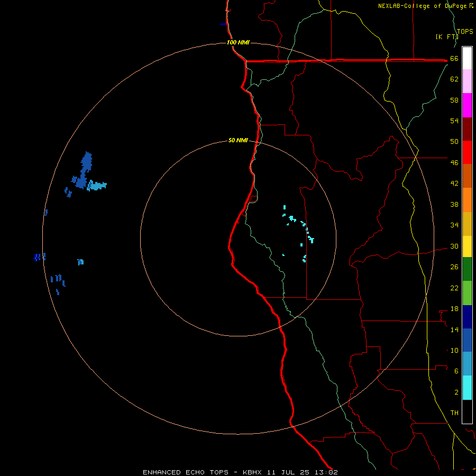Select the light green legend color block
The image size is (476, 476).
pos(467,293)
